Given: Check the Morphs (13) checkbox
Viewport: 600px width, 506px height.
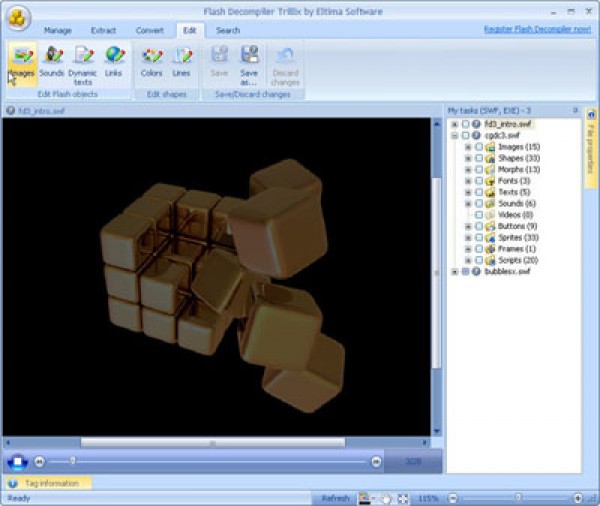Looking at the screenshot, I should tap(479, 170).
